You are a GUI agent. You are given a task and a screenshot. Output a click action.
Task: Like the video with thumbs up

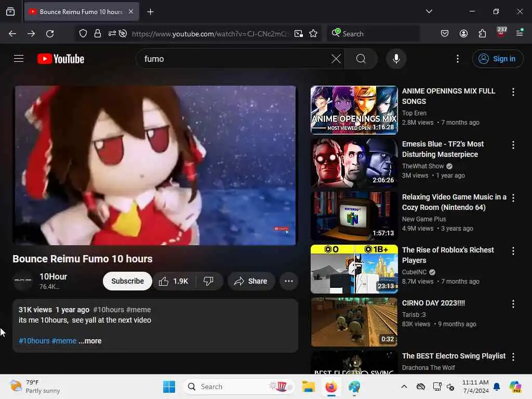[174, 281]
